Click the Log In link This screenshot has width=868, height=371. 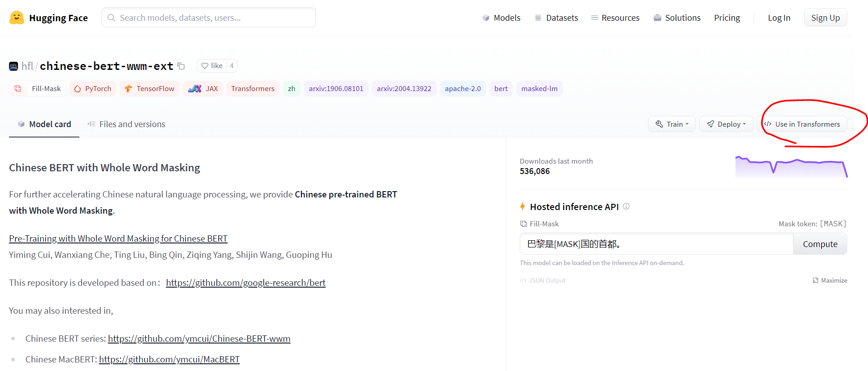click(779, 18)
